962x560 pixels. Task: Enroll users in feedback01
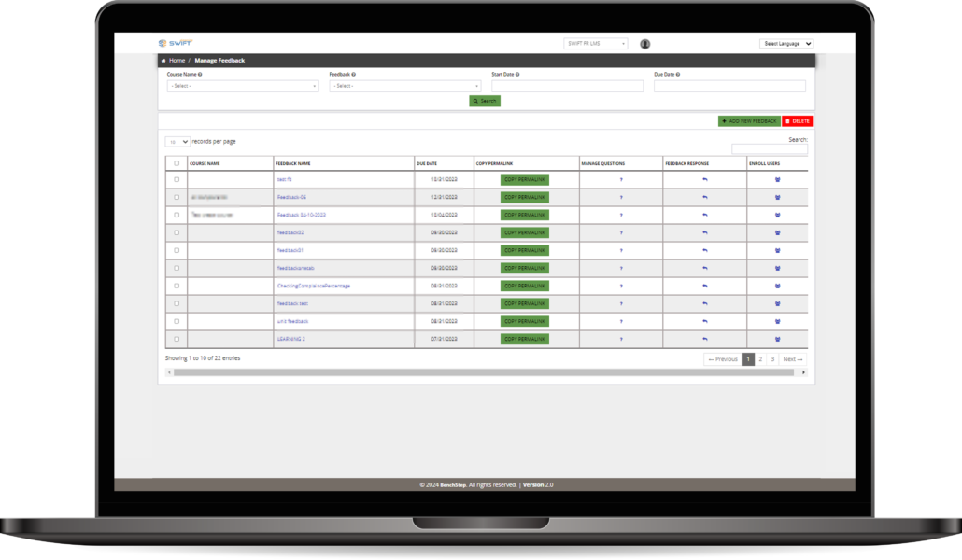(x=777, y=250)
